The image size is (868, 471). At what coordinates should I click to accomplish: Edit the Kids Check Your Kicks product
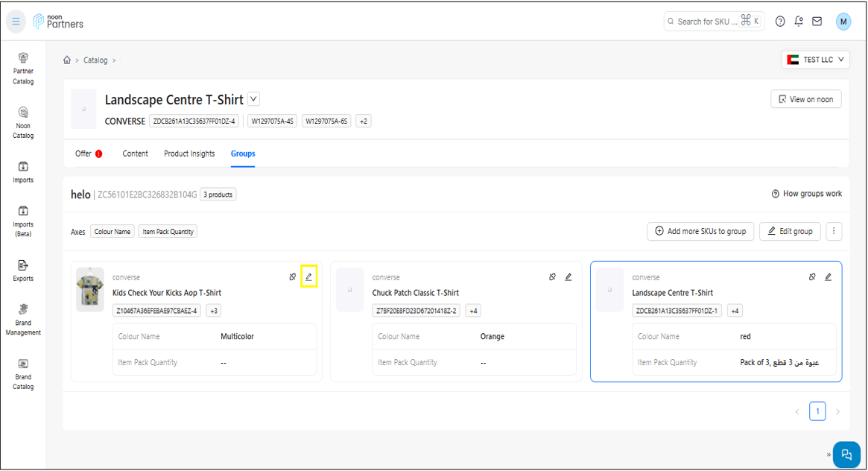308,276
